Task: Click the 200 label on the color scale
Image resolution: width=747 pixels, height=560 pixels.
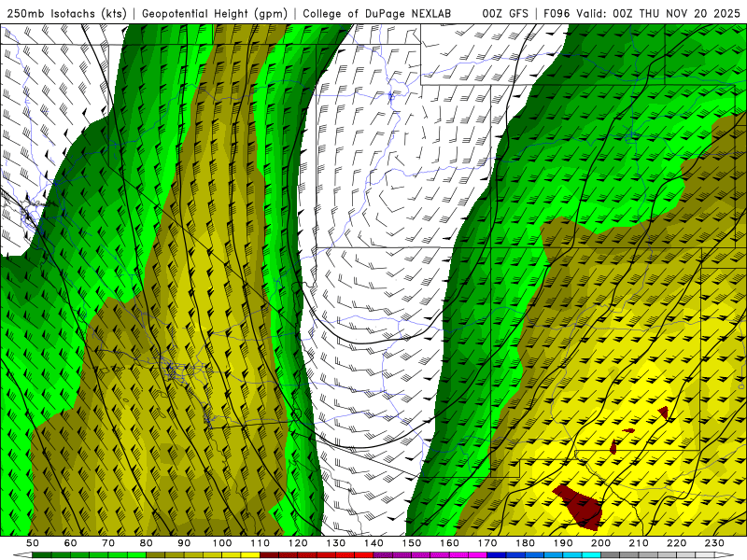Action: [600, 543]
